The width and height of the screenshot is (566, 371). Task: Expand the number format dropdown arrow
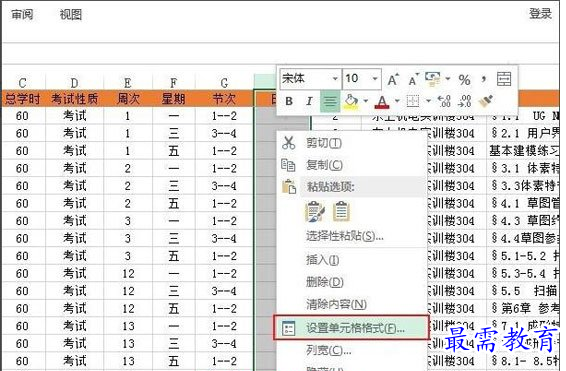click(448, 79)
